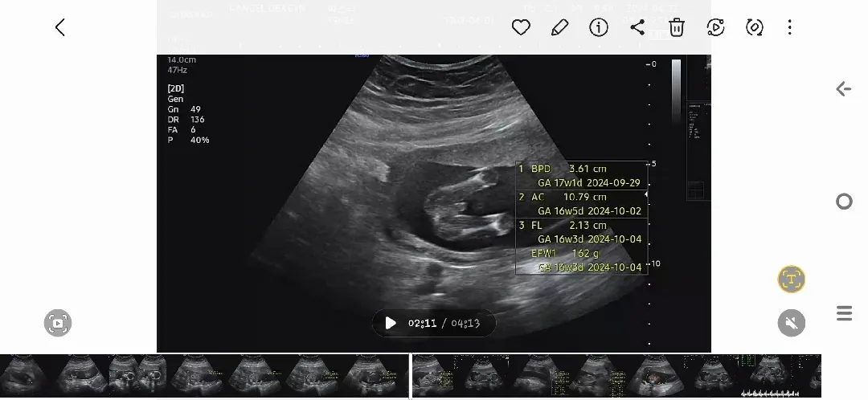
Task: Open in video player icon
Action: (715, 27)
